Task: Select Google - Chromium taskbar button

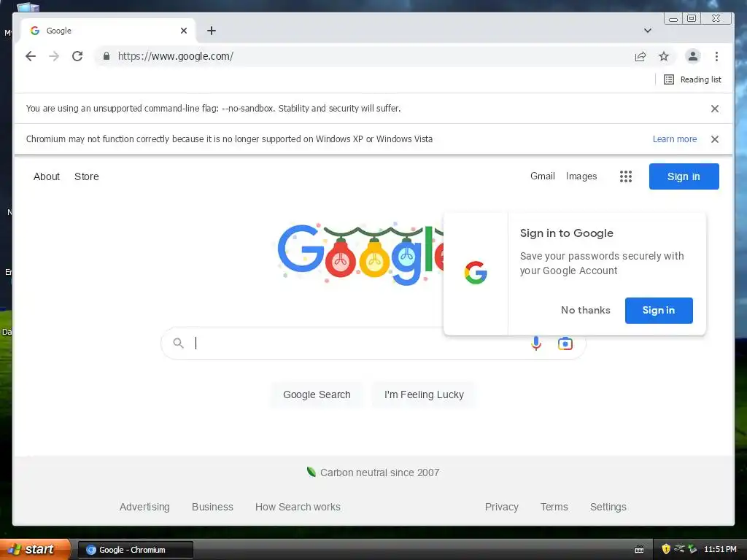Action: [x=135, y=550]
